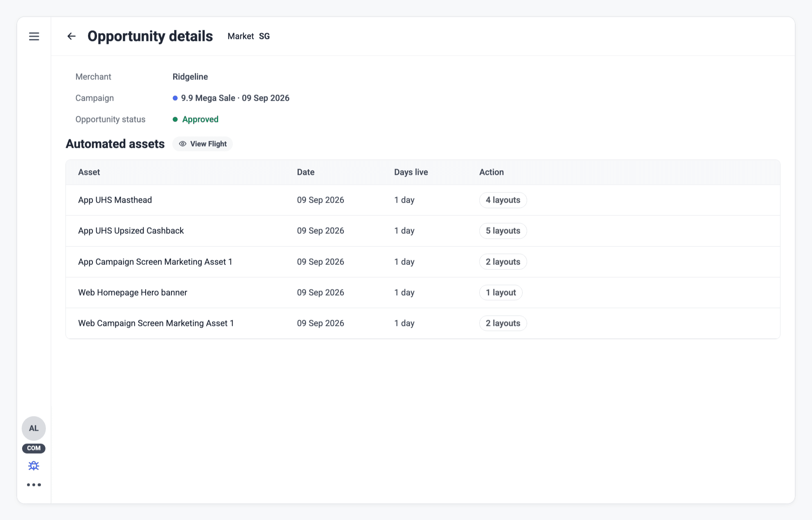Image resolution: width=812 pixels, height=520 pixels.
Task: Click the View Flight button
Action: pyautogui.click(x=203, y=144)
